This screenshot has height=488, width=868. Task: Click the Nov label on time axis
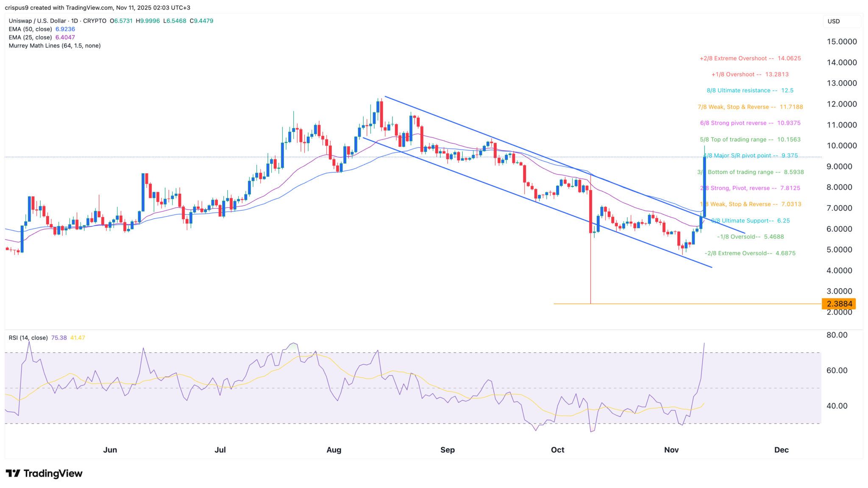pos(671,450)
